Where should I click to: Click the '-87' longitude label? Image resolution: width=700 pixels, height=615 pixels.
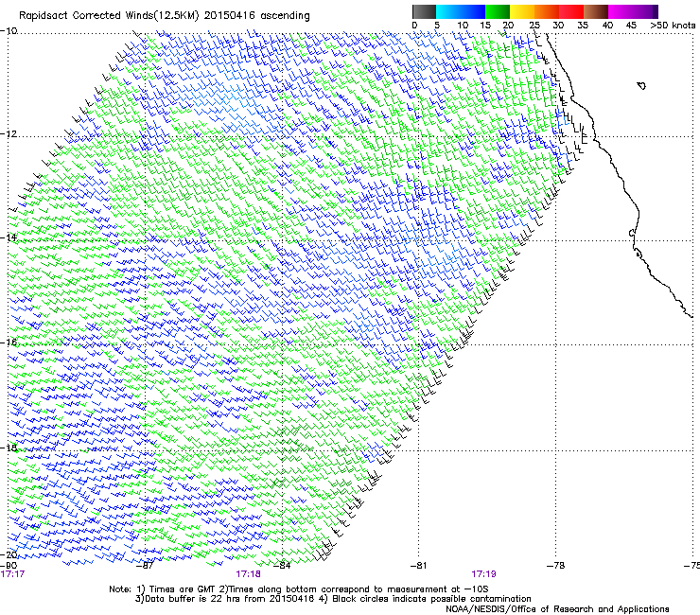pos(145,565)
